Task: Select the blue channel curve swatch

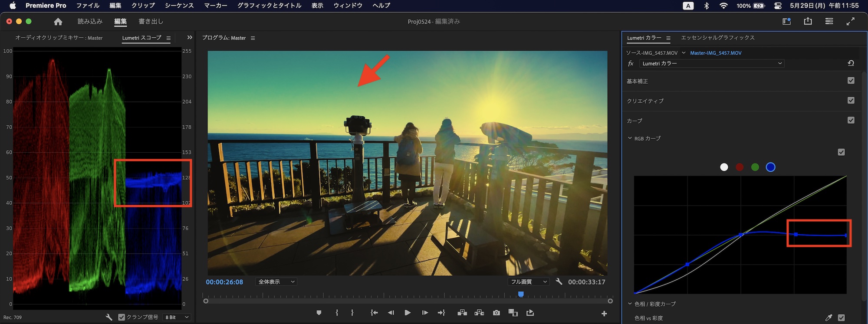Action: click(771, 167)
